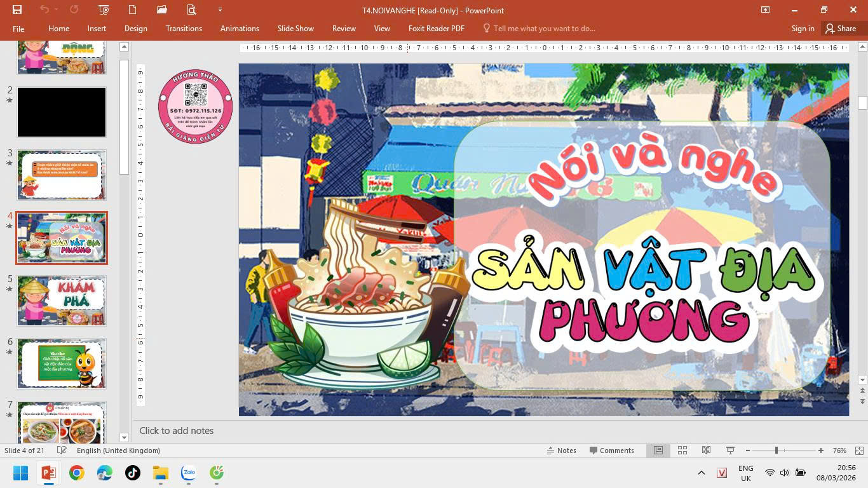868x488 pixels.
Task: Open the Transitions ribbon tab
Action: [x=184, y=29]
